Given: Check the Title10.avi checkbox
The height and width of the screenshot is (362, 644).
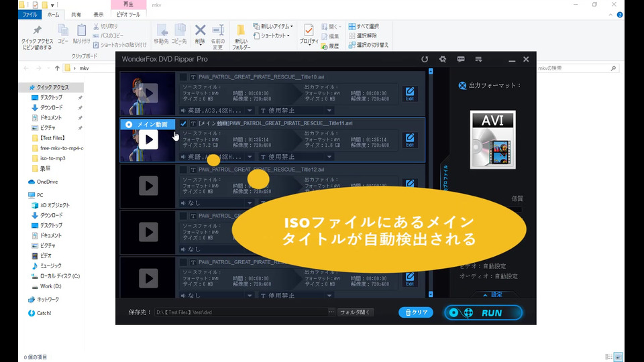Looking at the screenshot, I should click(x=183, y=77).
